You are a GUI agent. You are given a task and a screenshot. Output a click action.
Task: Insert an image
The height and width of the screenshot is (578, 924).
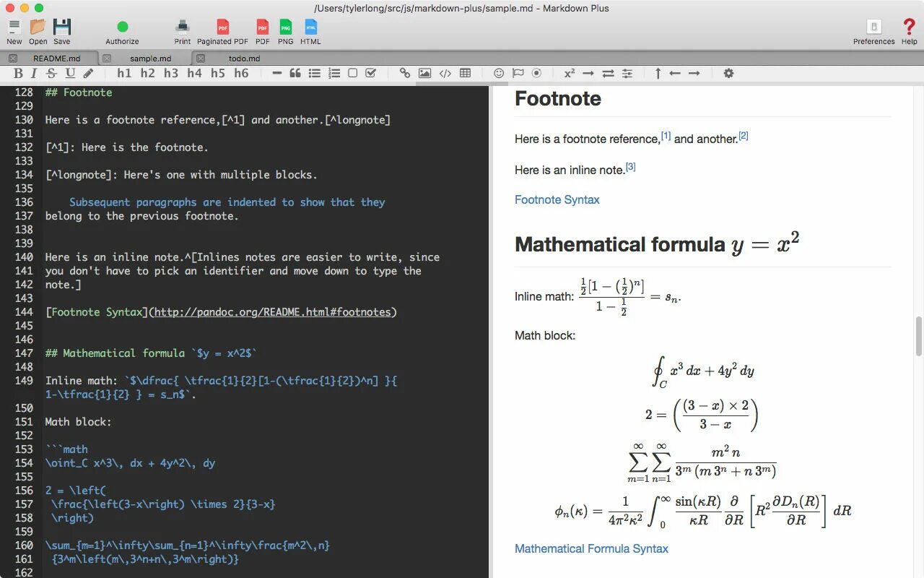[424, 73]
